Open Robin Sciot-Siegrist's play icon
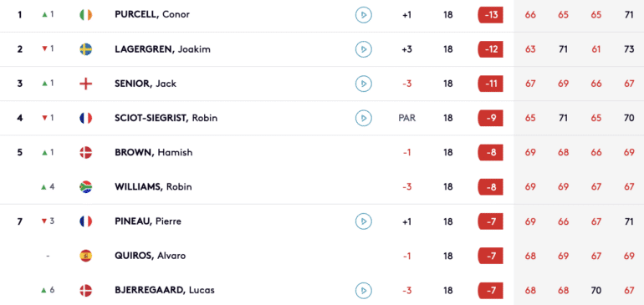 [x=364, y=118]
